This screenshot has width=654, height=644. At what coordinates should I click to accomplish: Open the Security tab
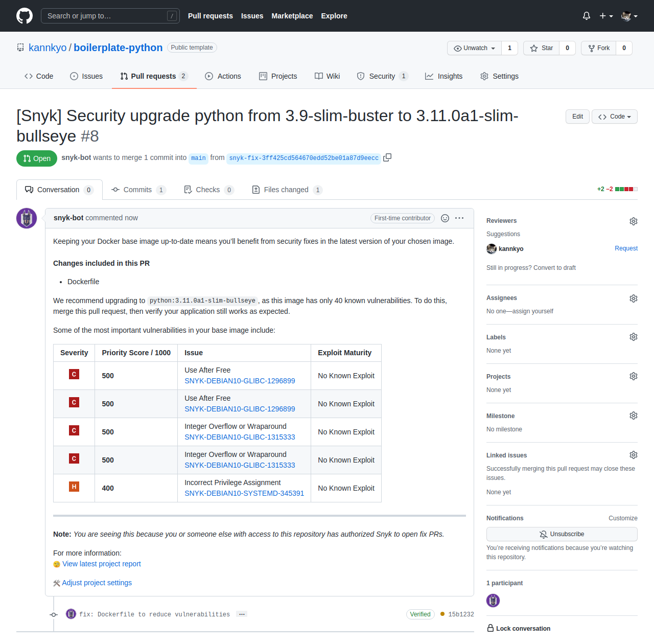[x=382, y=76]
